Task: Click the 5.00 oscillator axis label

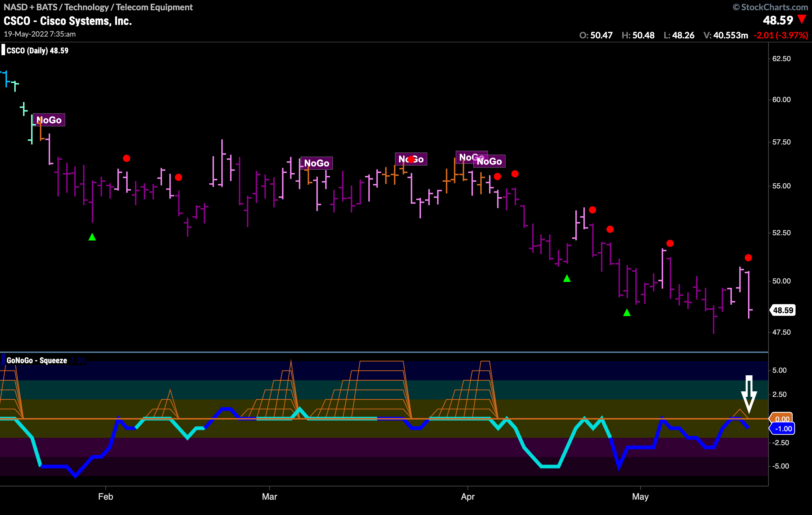Action: [779, 370]
